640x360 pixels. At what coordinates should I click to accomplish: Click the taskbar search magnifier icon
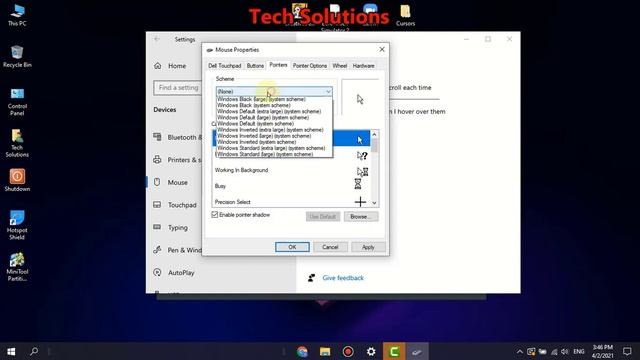click(x=34, y=351)
